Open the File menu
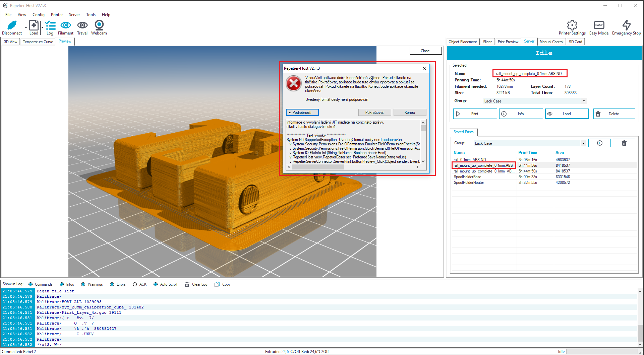The image size is (644, 355). [8, 15]
